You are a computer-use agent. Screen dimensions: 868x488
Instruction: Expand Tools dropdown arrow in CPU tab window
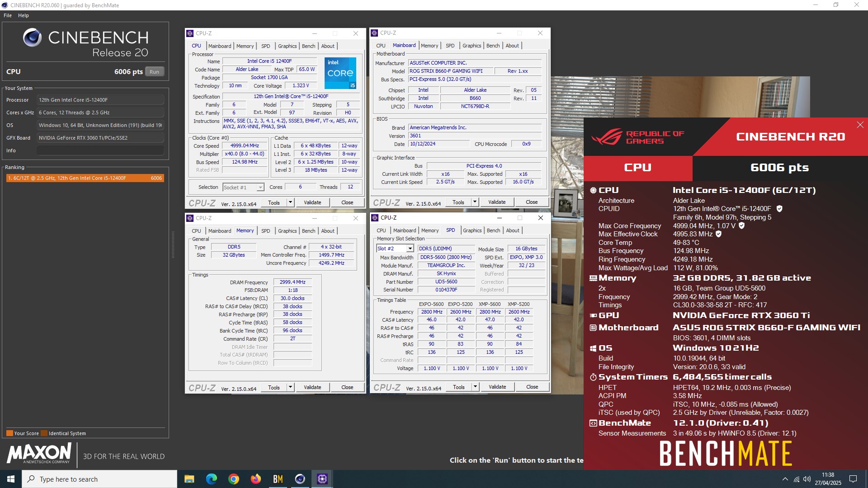290,202
